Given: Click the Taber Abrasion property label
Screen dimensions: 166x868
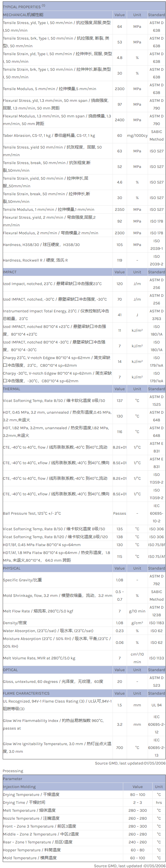Looking at the screenshot, I should click(x=49, y=135).
